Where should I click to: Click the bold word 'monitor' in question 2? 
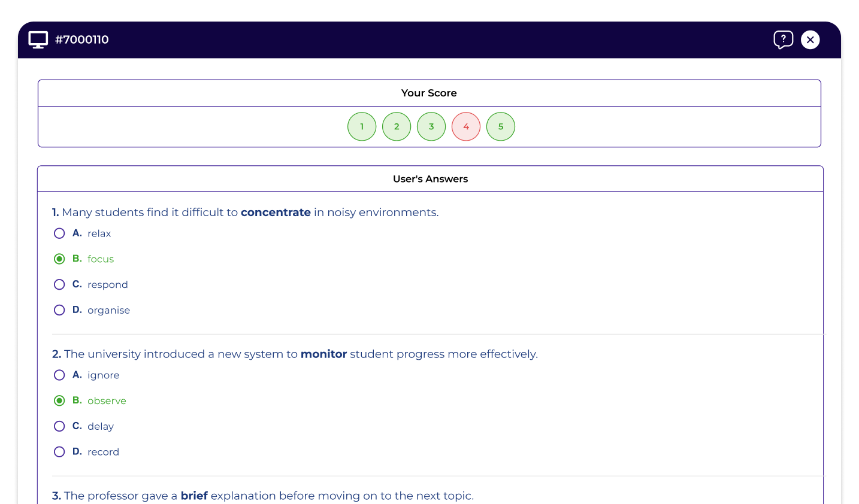coord(323,354)
